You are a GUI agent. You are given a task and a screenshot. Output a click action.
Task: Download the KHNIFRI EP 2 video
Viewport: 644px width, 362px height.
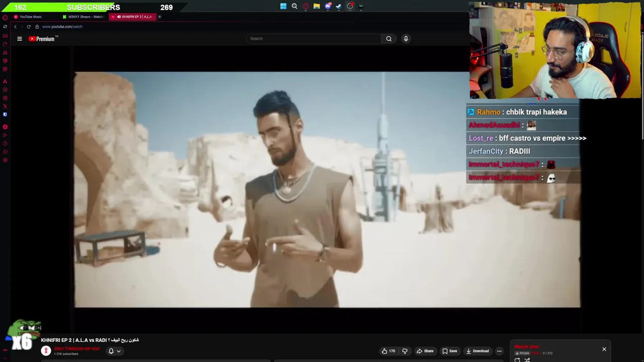coord(477,351)
